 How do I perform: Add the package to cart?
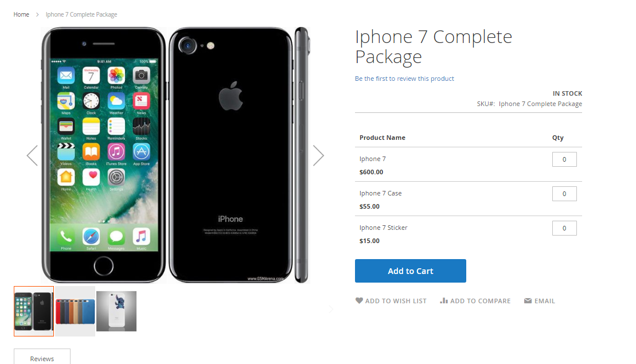(411, 271)
